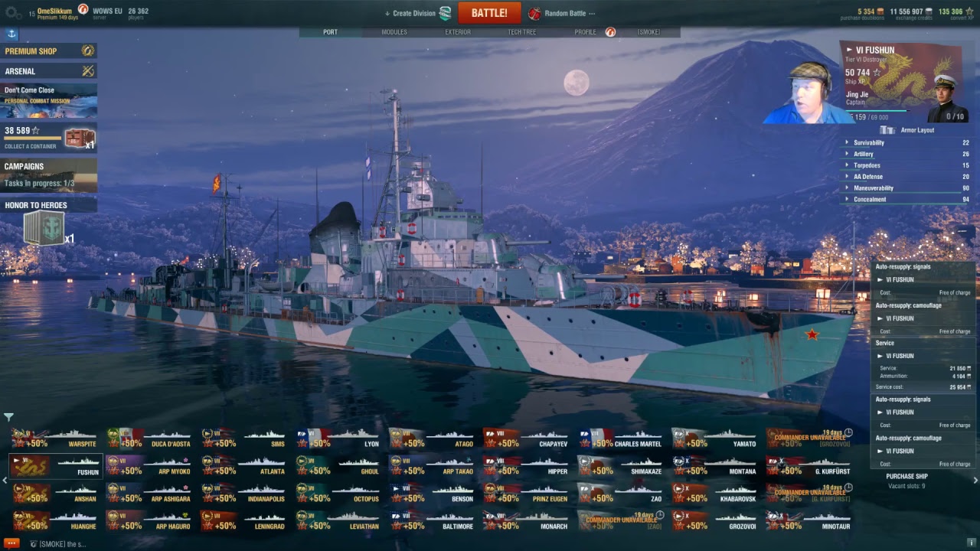Show previous ships with left carousel arrow

click(5, 481)
